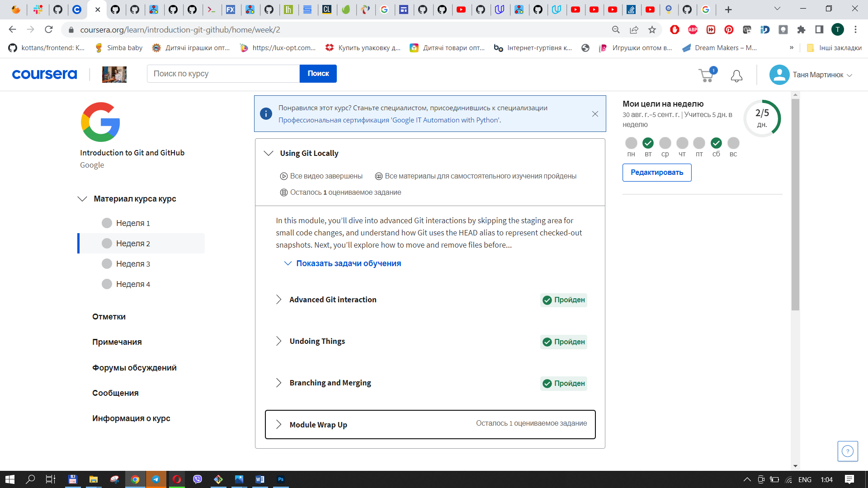Open Google IT Automation with Python link
This screenshot has height=488, width=868.
pos(389,120)
